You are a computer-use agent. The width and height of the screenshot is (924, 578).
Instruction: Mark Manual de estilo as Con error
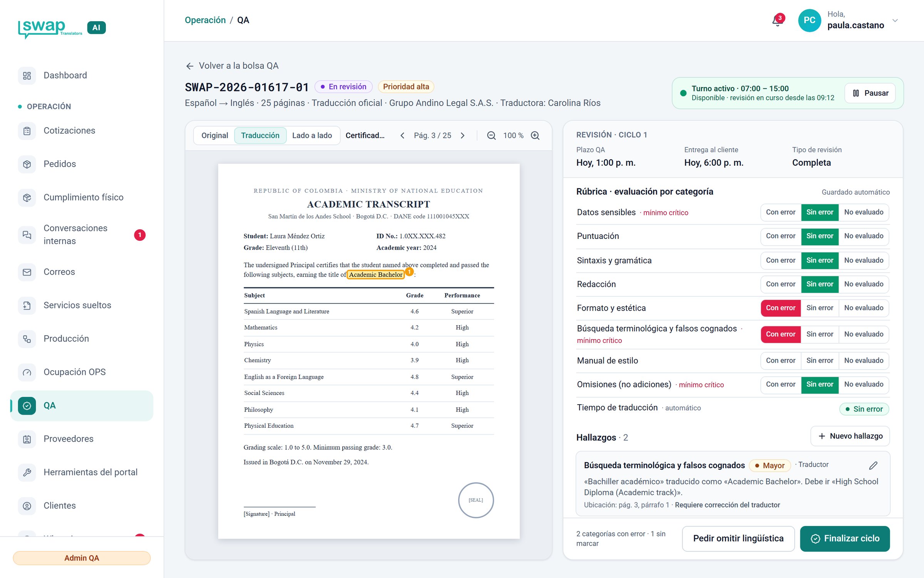[x=781, y=361]
